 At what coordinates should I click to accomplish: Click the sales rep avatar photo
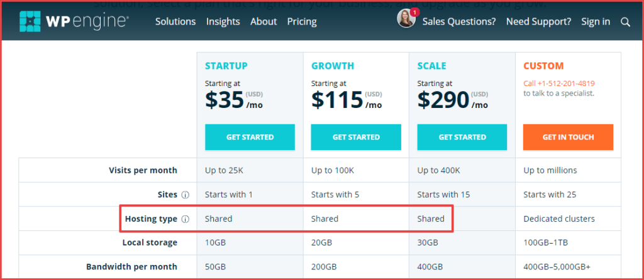point(406,19)
